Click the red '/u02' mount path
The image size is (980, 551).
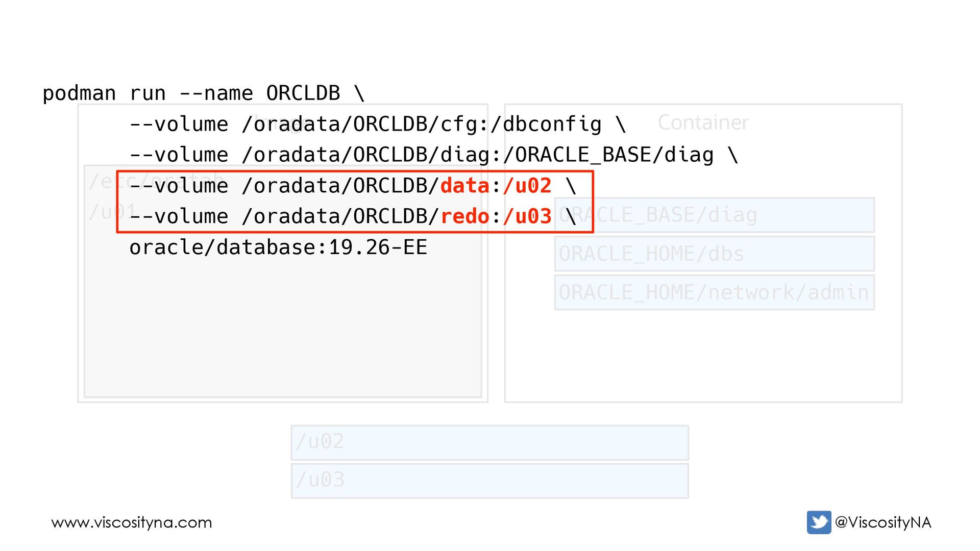tap(527, 186)
